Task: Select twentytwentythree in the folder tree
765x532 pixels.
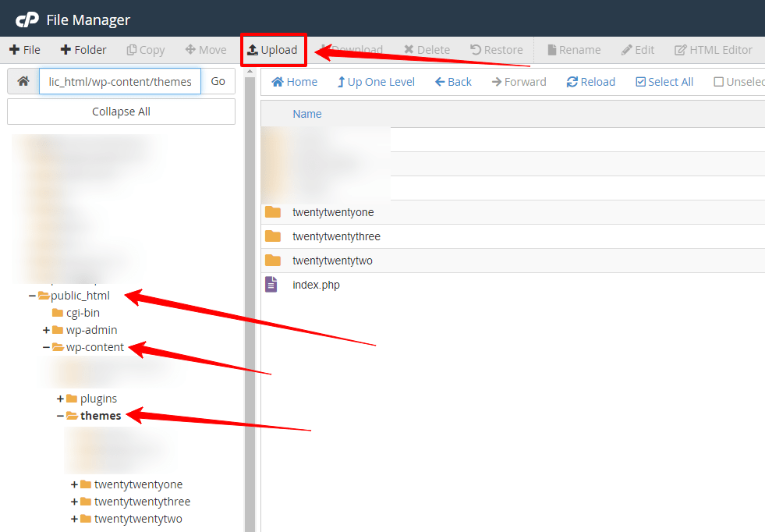Action: coord(143,502)
